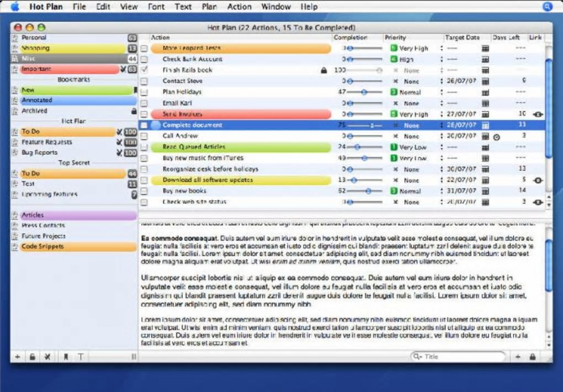Image resolution: width=563 pixels, height=392 pixels.
Task: Click the text T icon in sidebar footer
Action: click(x=81, y=357)
